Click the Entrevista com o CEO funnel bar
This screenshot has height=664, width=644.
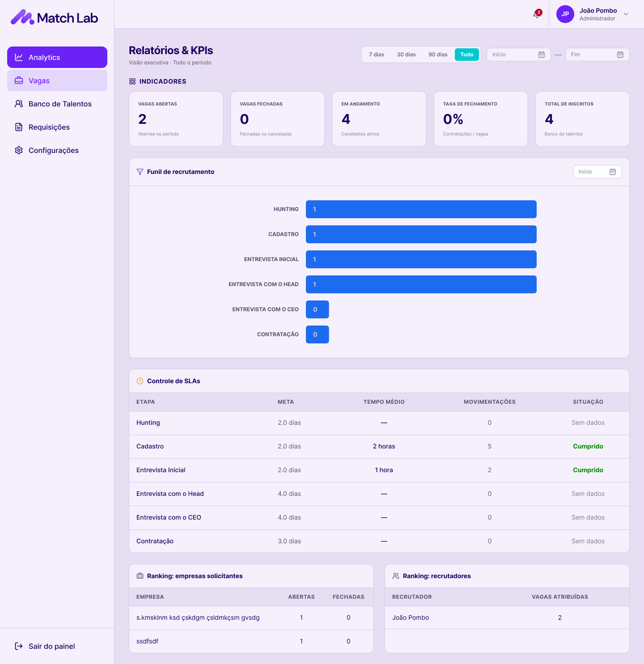click(x=318, y=309)
